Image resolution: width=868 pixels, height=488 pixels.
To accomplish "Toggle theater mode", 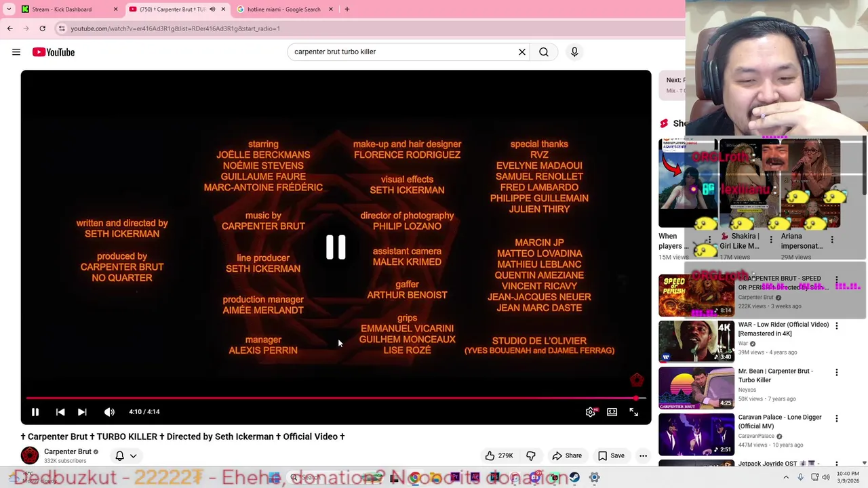I will (612, 412).
